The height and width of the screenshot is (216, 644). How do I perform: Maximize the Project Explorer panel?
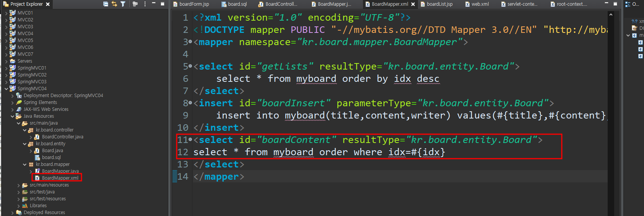tap(163, 4)
